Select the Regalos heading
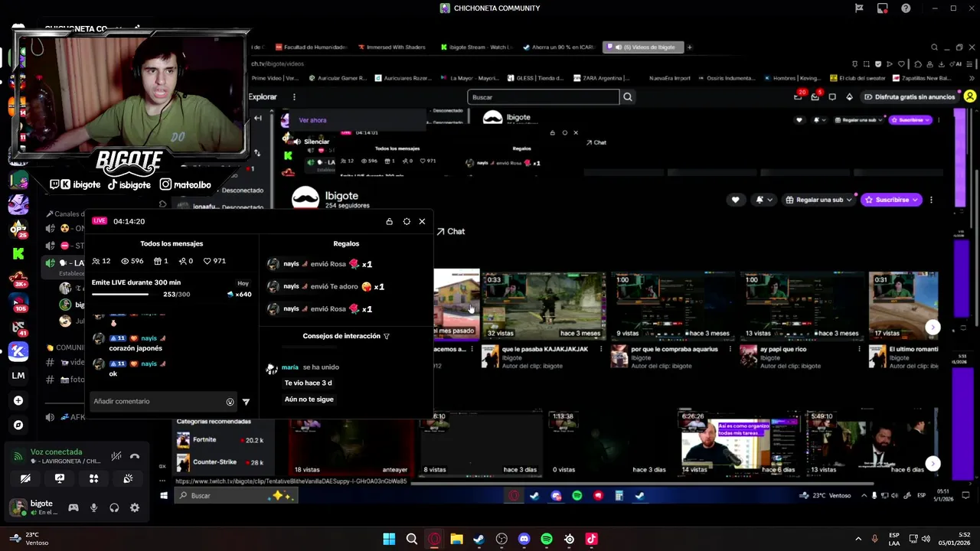980x551 pixels. pos(346,243)
